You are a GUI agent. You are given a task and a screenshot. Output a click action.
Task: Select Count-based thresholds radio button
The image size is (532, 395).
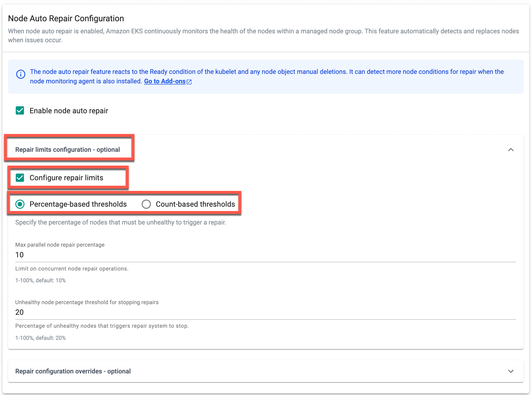pos(146,204)
